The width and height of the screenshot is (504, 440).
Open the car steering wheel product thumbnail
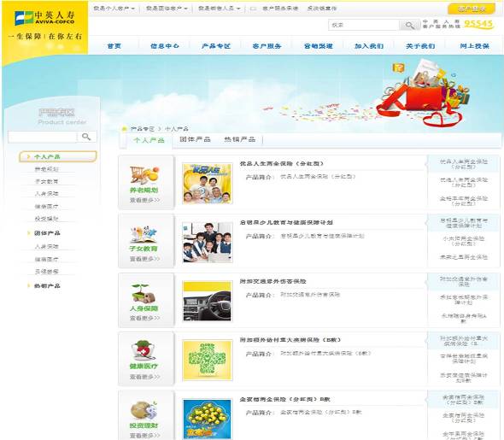pos(208,301)
